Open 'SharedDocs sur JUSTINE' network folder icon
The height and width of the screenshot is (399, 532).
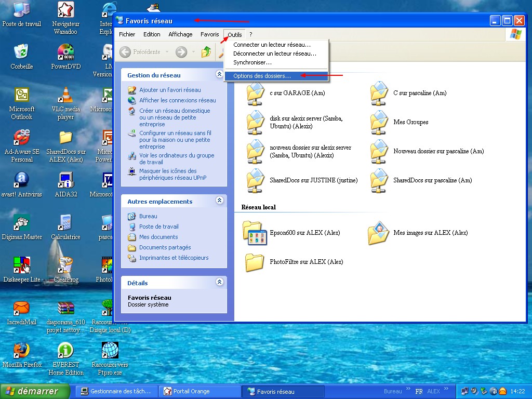click(256, 180)
